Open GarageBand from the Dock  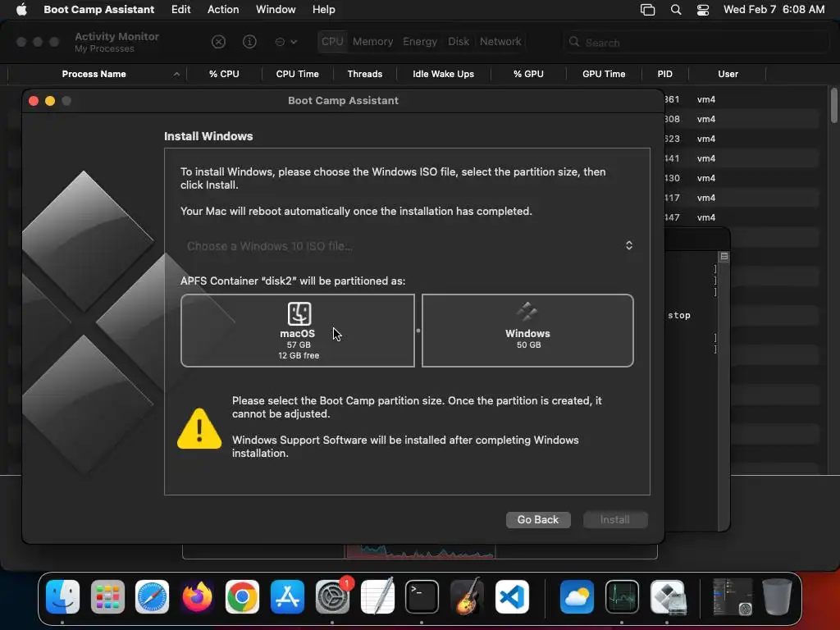click(x=467, y=596)
